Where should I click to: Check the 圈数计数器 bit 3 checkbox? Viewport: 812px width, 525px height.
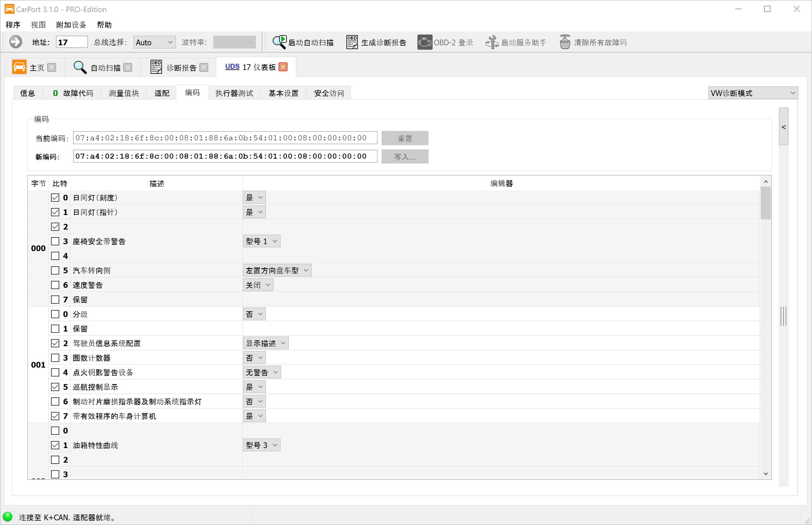point(55,357)
